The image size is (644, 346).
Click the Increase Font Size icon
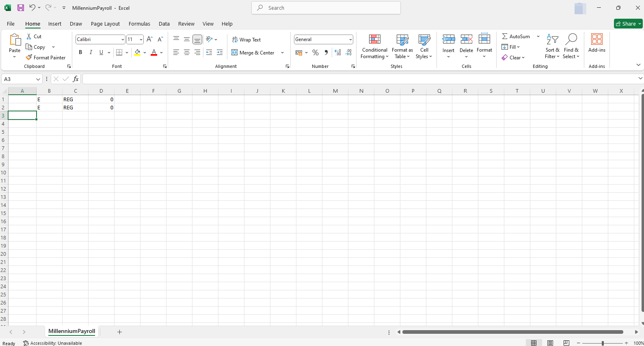pyautogui.click(x=149, y=39)
